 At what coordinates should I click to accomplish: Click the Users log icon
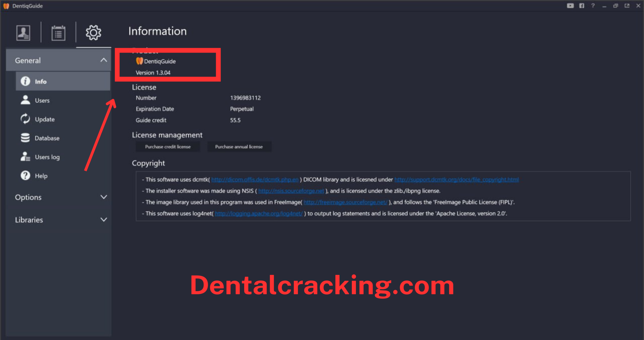(x=25, y=157)
